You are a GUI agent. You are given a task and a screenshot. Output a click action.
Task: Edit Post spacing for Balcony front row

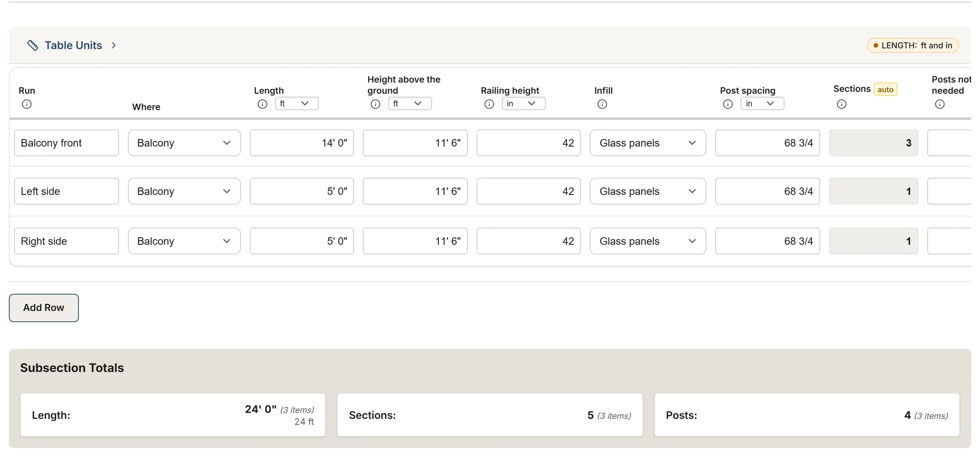(x=767, y=143)
